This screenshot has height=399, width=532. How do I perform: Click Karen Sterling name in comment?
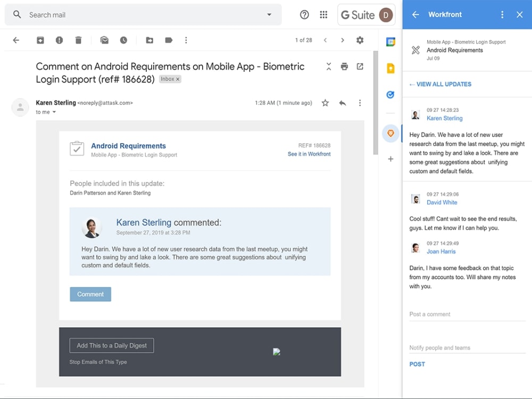click(144, 222)
